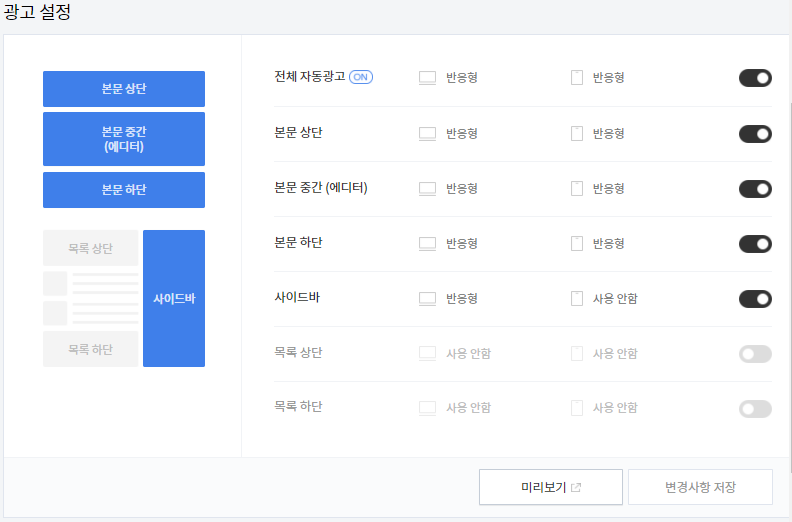This screenshot has height=522, width=792.
Task: Click the desktop icon in 전체 자동광고 row
Action: pyautogui.click(x=427, y=78)
